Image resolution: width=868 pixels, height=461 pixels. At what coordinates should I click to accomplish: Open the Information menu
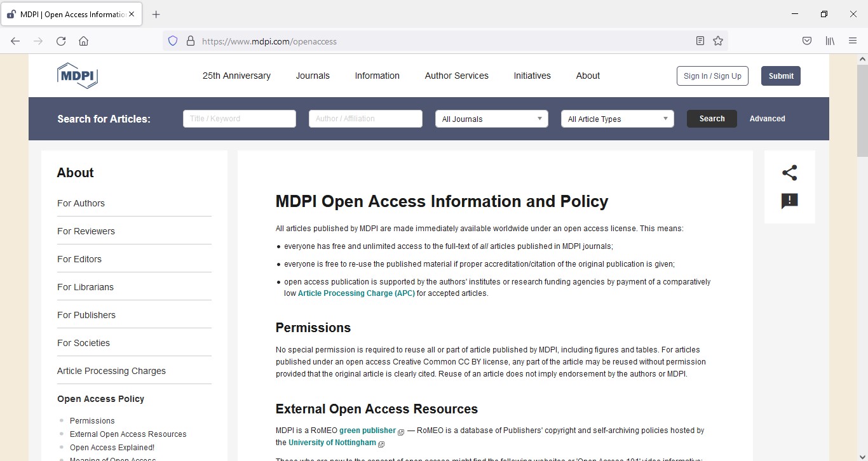coord(377,76)
